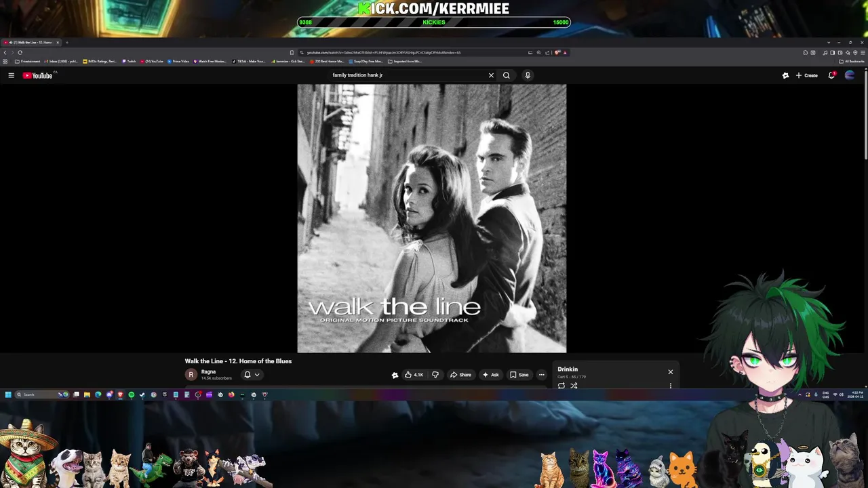
Task: Like the video with thumbs up
Action: pos(414,375)
